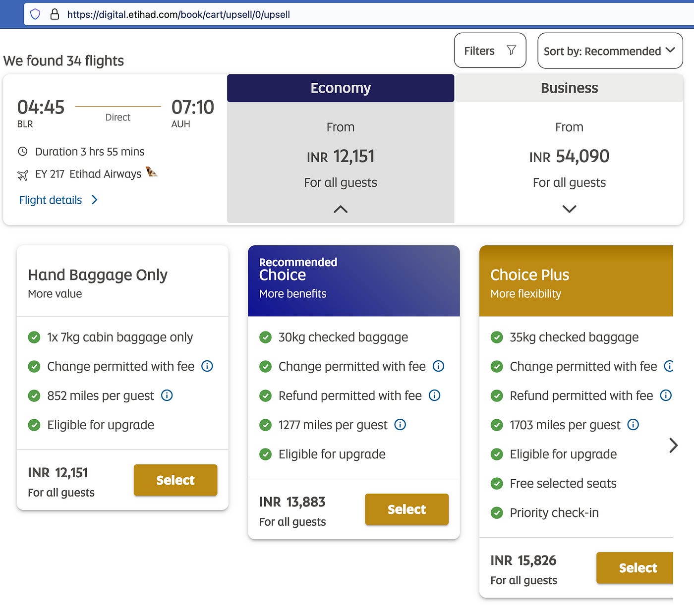Open info for Choice Plus refund permitted fee
Viewport: 694px width, 616px height.
point(666,395)
